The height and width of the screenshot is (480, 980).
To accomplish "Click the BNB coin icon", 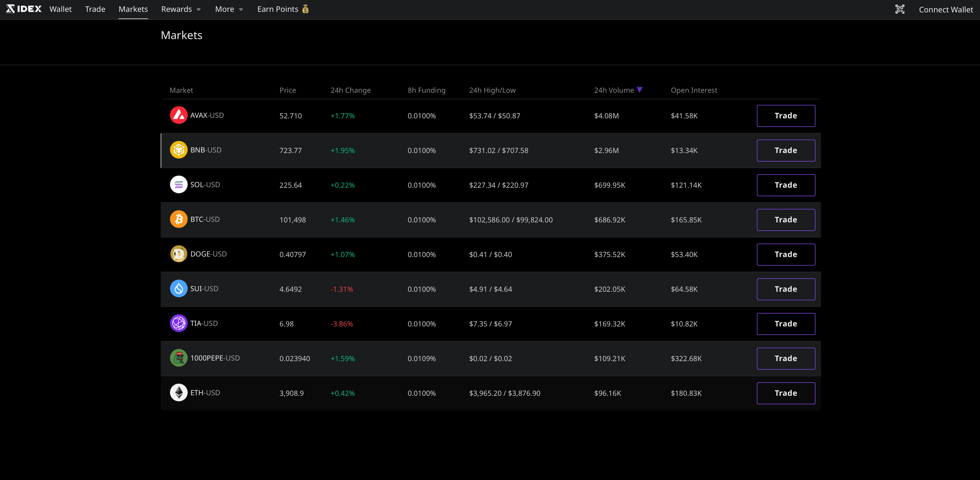I will tap(179, 150).
